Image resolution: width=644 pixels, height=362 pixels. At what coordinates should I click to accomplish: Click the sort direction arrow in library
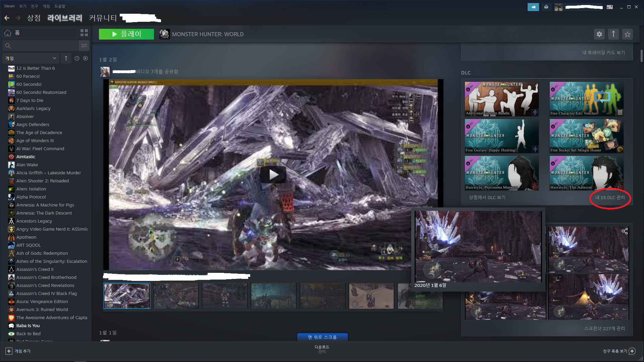[66, 58]
